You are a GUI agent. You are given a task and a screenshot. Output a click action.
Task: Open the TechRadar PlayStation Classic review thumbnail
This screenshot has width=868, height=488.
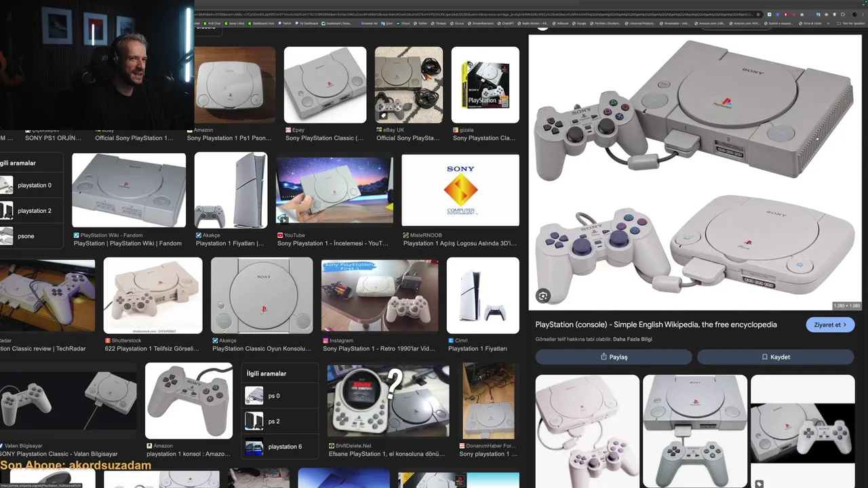[47, 296]
